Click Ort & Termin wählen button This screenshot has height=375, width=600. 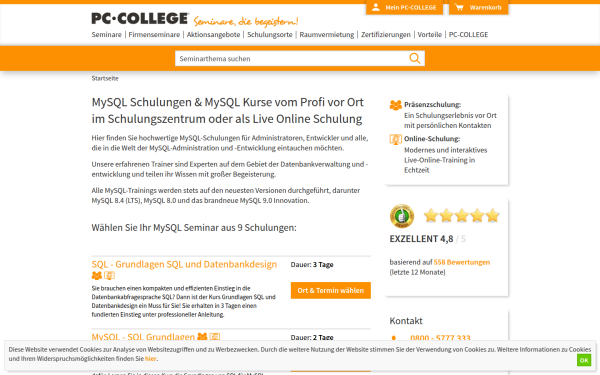point(331,290)
